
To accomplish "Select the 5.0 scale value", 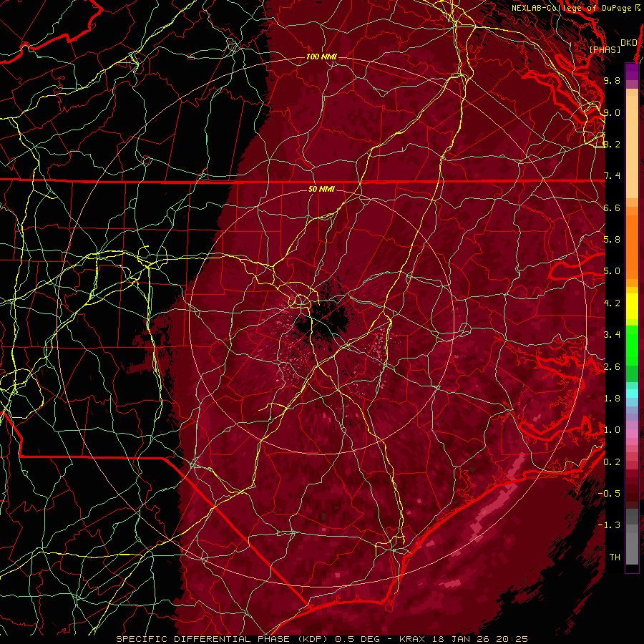I will tap(612, 271).
